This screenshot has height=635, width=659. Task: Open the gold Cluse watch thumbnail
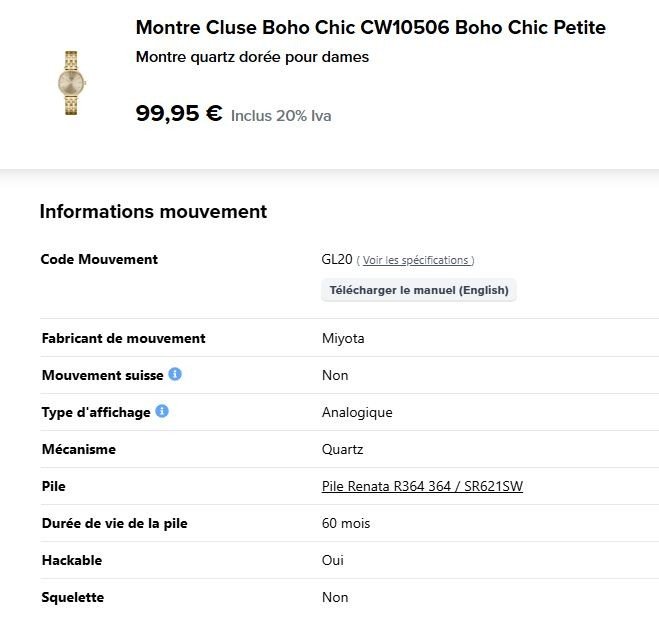click(71, 83)
